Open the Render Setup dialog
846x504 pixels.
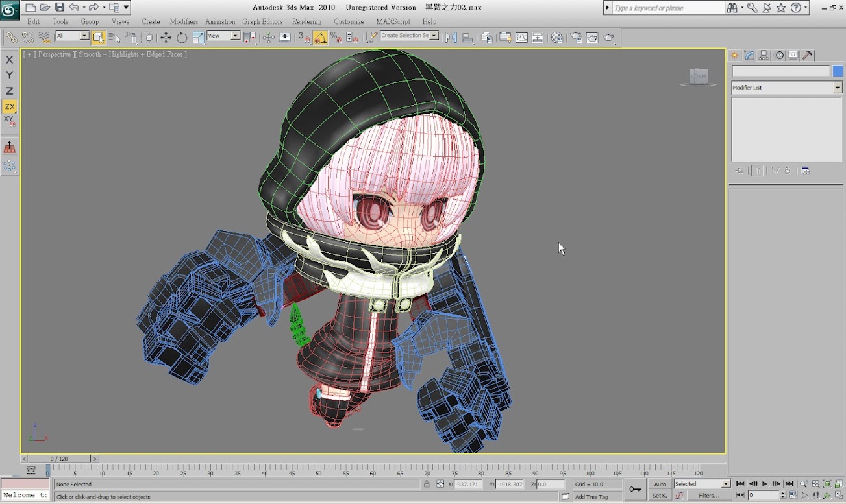576,38
